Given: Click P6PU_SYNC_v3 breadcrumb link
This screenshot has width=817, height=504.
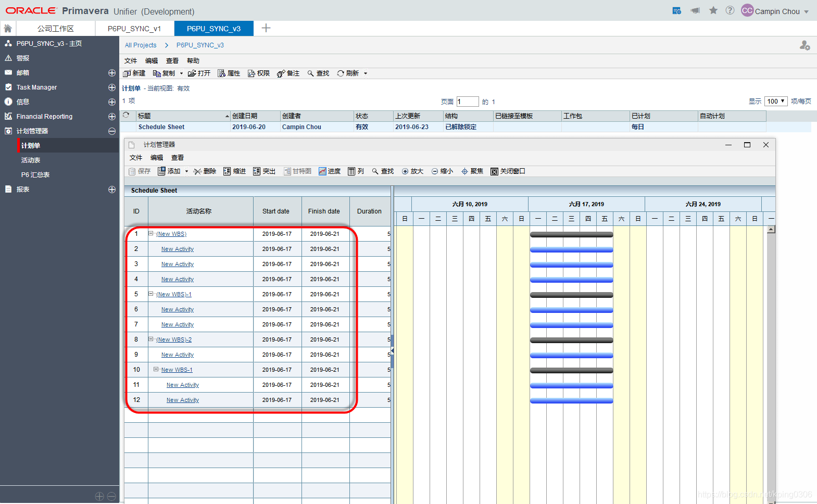Looking at the screenshot, I should pyautogui.click(x=200, y=45).
